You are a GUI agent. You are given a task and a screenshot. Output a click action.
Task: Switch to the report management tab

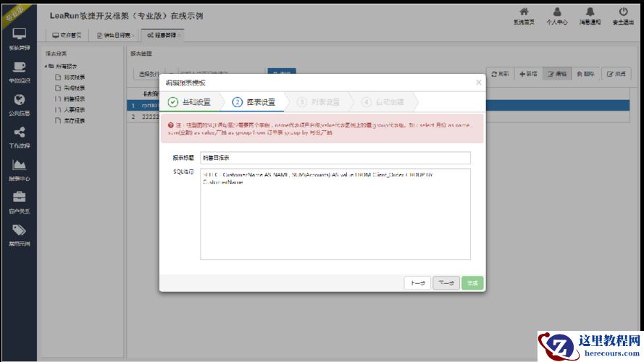point(163,35)
